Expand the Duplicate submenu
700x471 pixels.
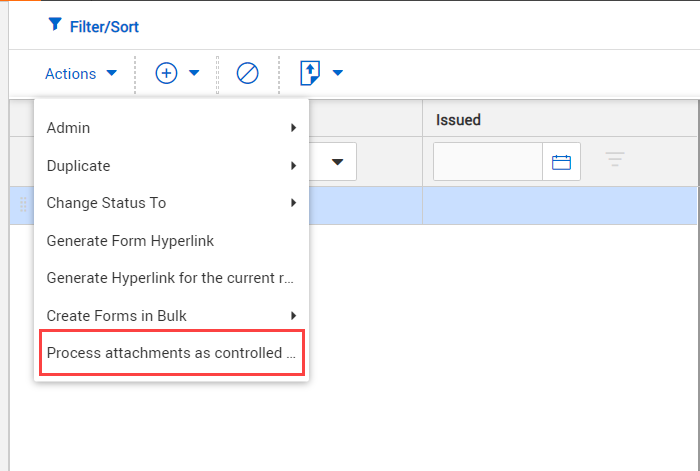(171, 165)
